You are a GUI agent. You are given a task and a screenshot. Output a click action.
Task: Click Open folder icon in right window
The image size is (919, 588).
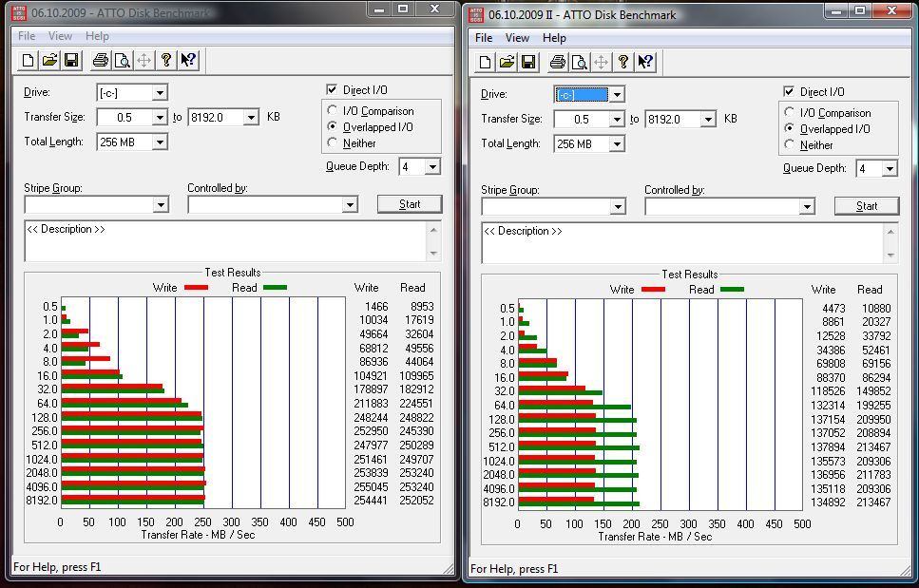point(507,62)
